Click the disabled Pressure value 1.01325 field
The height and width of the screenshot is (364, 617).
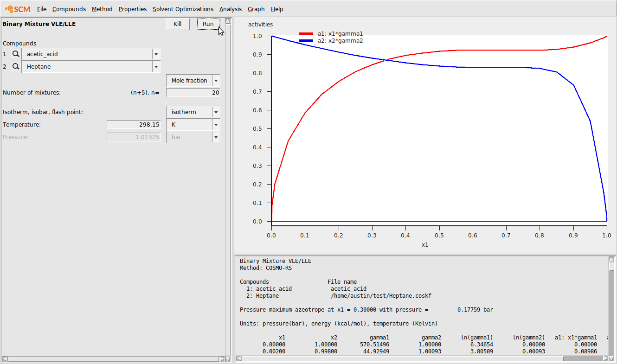tap(134, 137)
